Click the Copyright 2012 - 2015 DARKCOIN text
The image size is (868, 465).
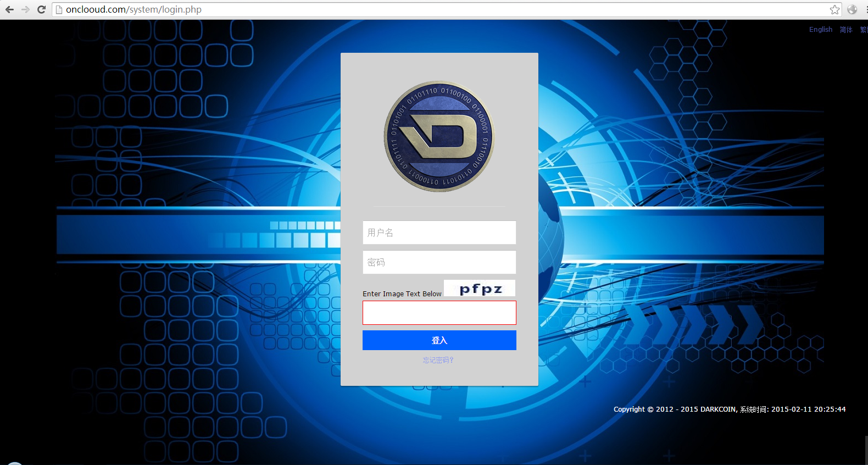[675, 409]
